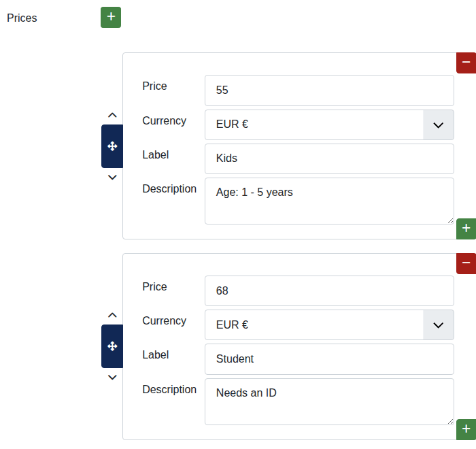Click the resize grip of Kids description
The height and width of the screenshot is (449, 476).
pyautogui.click(x=450, y=220)
